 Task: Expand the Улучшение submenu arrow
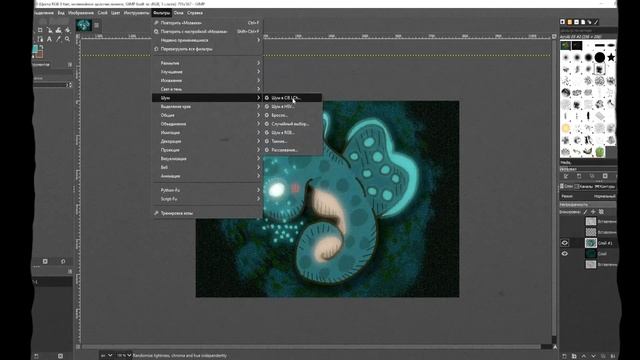point(258,72)
